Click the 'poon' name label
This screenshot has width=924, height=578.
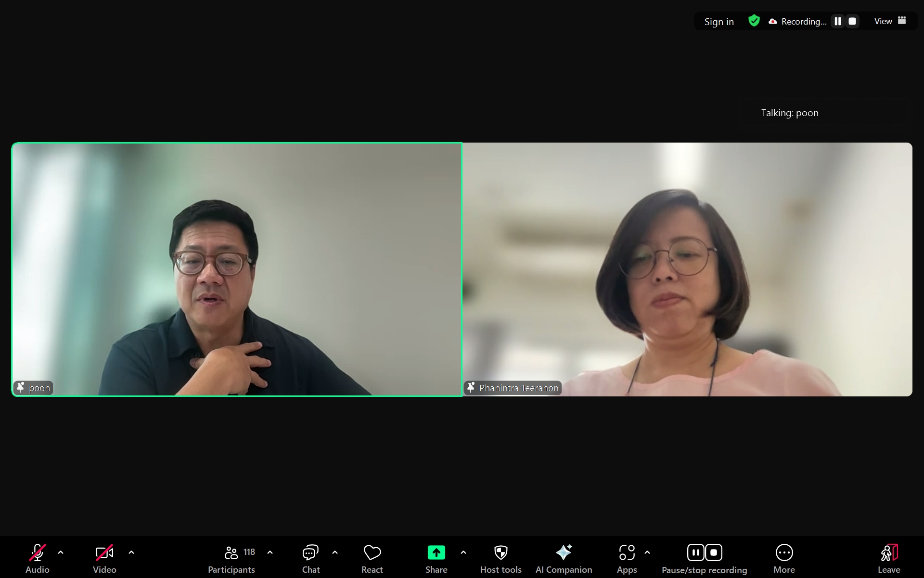click(x=39, y=388)
